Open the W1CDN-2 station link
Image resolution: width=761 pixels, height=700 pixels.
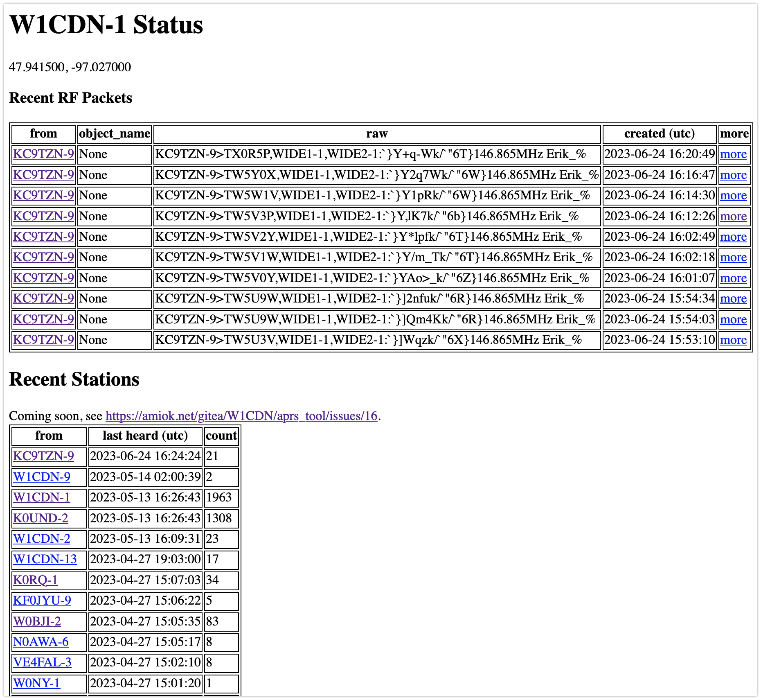[42, 539]
